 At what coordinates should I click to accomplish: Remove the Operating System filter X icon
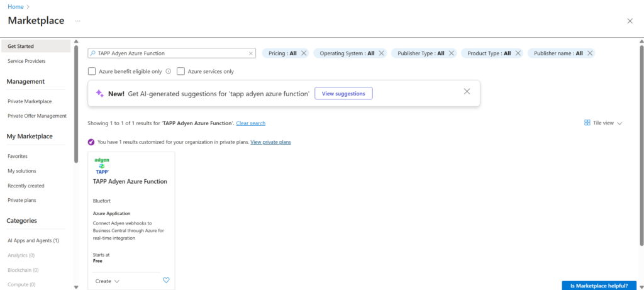coord(382,53)
